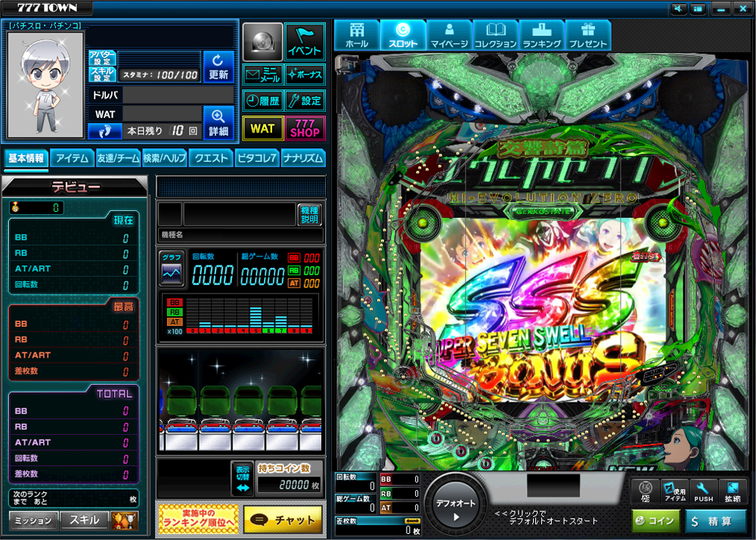This screenshot has height=540, width=756.
Task: Click the blue 精算 settle button
Action: [x=715, y=520]
